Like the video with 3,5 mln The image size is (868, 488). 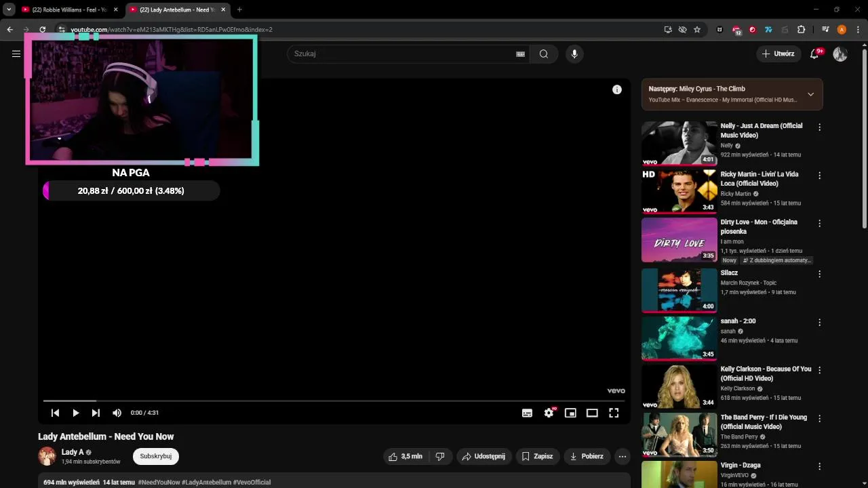point(406,456)
